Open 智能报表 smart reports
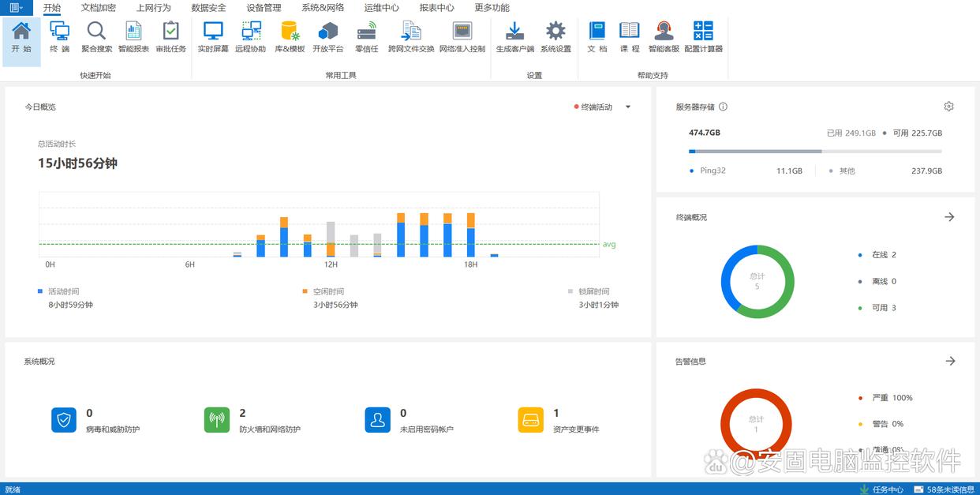 (x=133, y=37)
